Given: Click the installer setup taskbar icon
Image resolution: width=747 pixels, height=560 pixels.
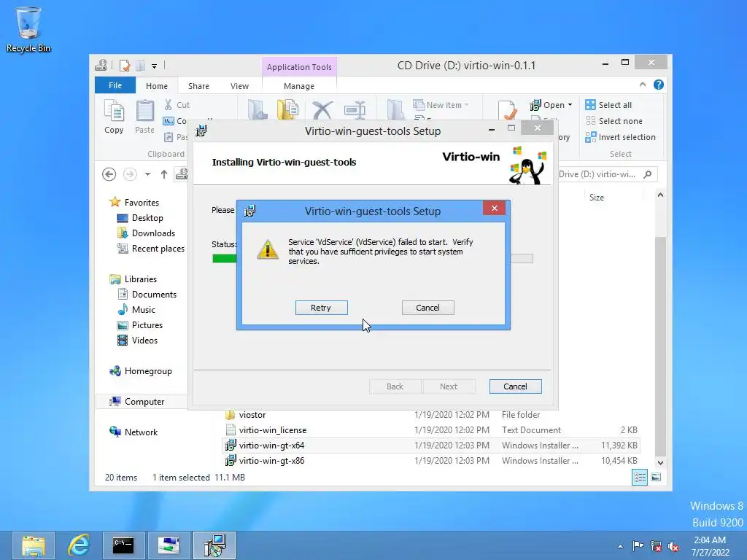Looking at the screenshot, I should [214, 545].
